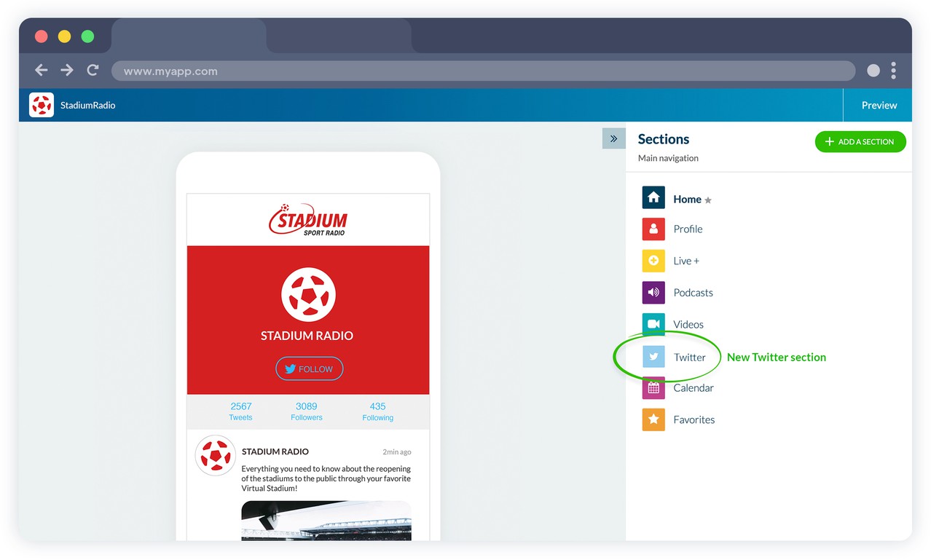Click the Stadium Sport Radio logo banner
The height and width of the screenshot is (560, 931).
pos(308,219)
